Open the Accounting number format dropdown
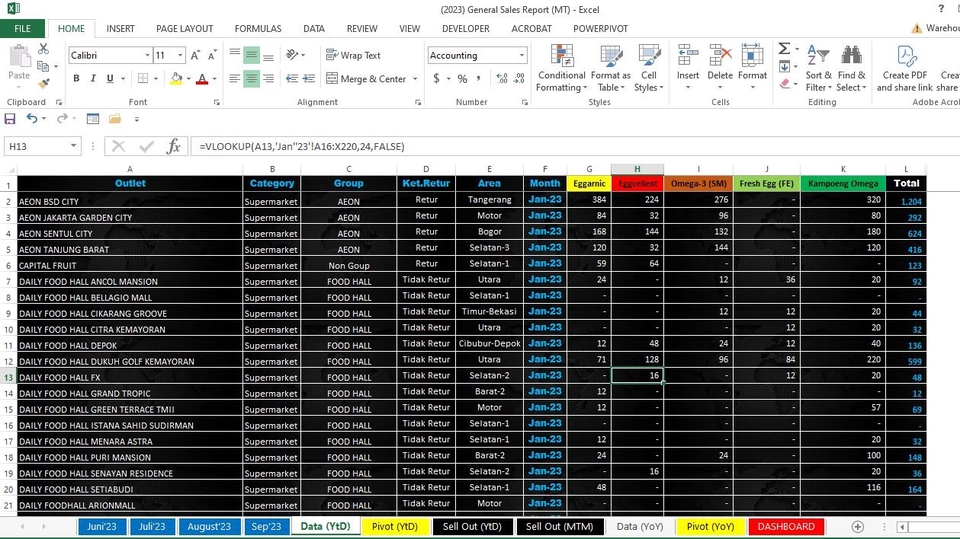 click(x=522, y=55)
